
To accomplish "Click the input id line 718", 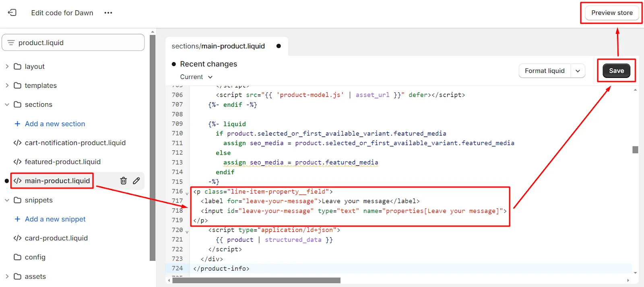I will tap(353, 211).
